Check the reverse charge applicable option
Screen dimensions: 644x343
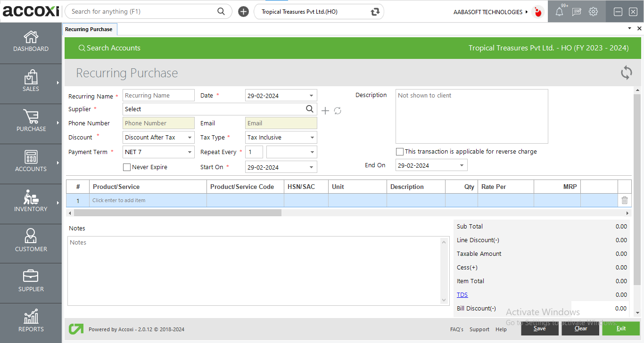coord(400,152)
